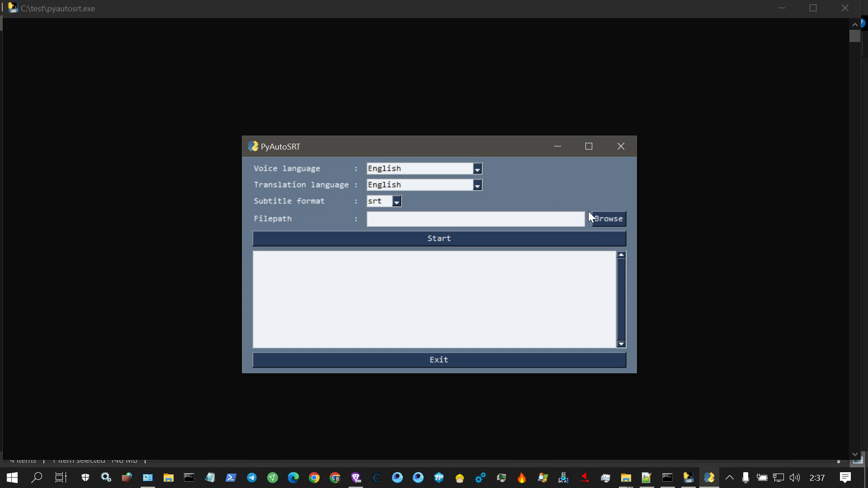Image resolution: width=868 pixels, height=488 pixels.
Task: Click the 2:37 clock in the taskbar
Action: [817, 478]
